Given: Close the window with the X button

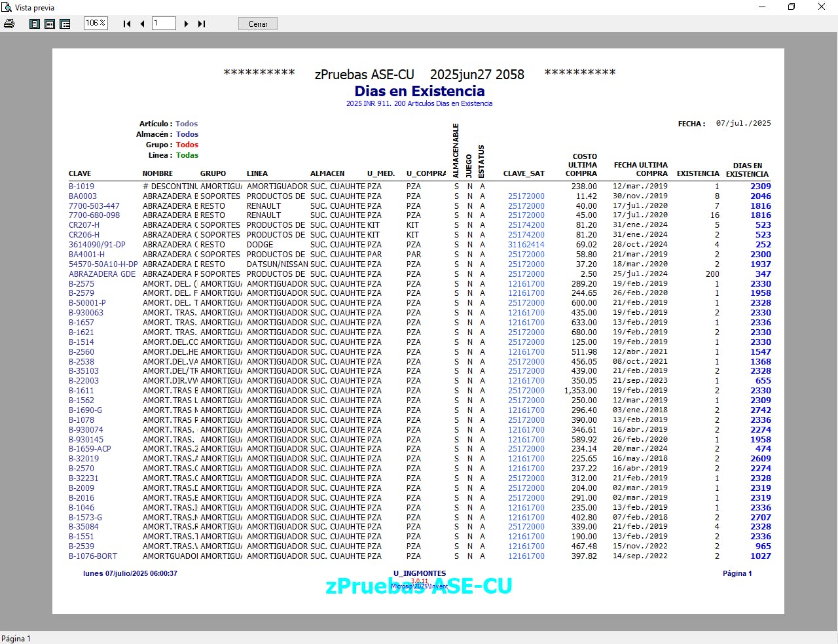Looking at the screenshot, I should pos(822,7).
